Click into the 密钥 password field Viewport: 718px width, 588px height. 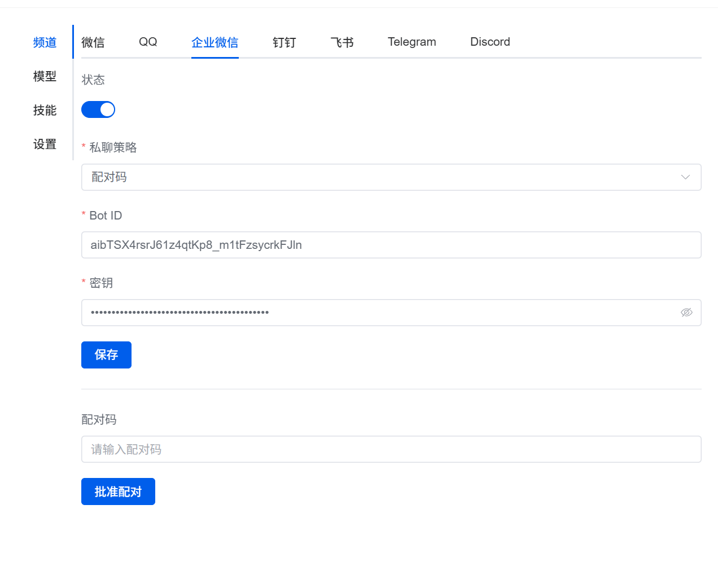pos(378,313)
